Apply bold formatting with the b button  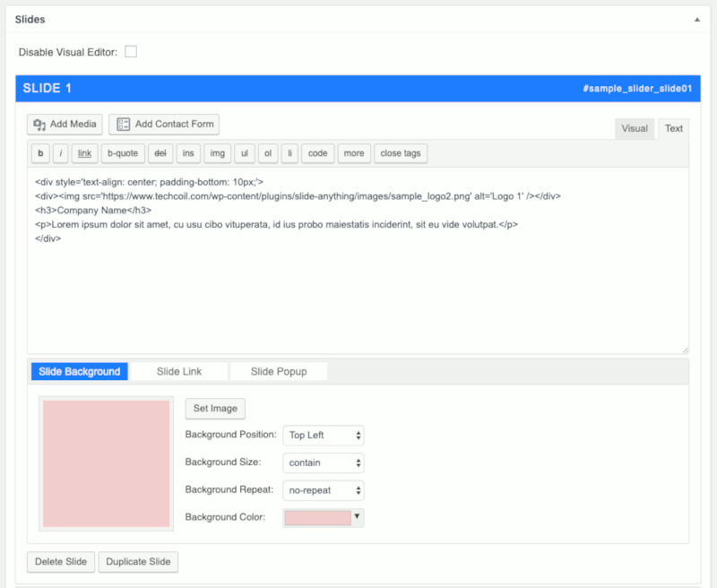(39, 153)
